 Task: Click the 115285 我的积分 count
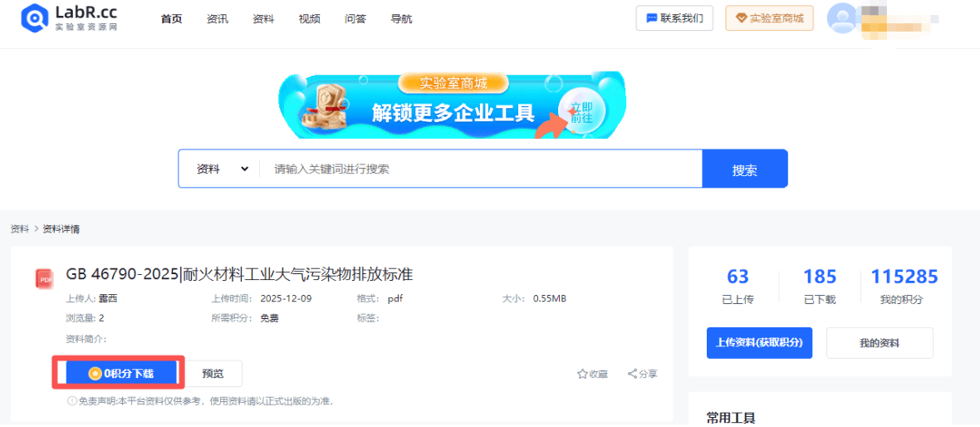pyautogui.click(x=904, y=287)
